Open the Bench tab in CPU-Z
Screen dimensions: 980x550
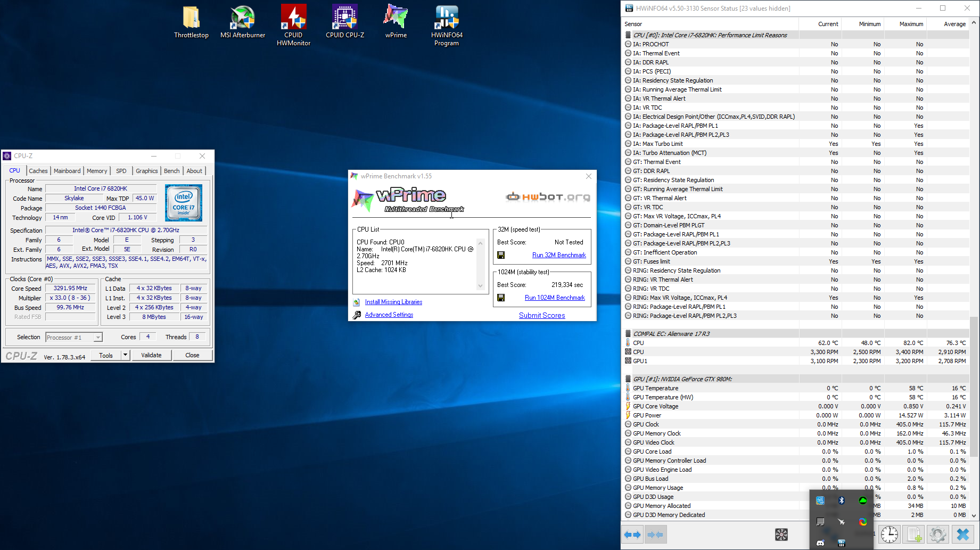pos(171,171)
